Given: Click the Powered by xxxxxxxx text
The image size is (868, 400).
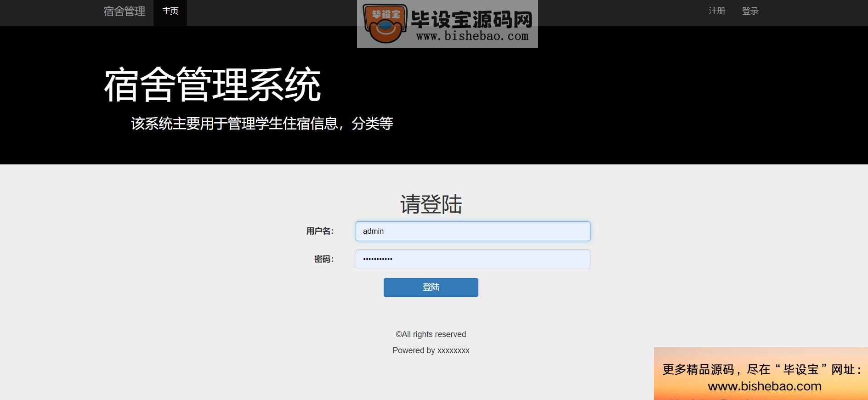Looking at the screenshot, I should (x=431, y=350).
